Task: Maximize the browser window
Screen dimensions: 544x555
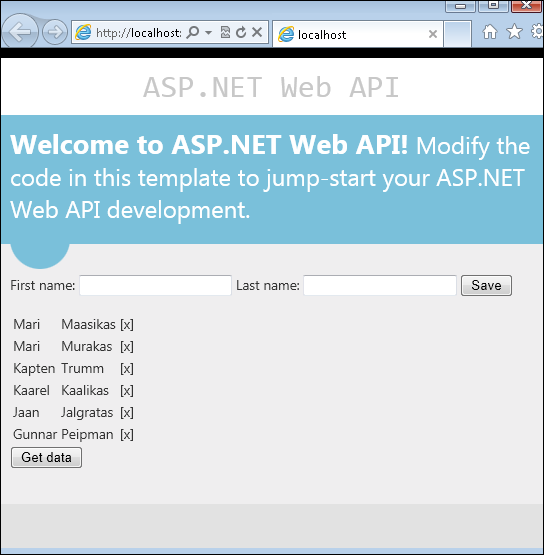Action: 494,5
